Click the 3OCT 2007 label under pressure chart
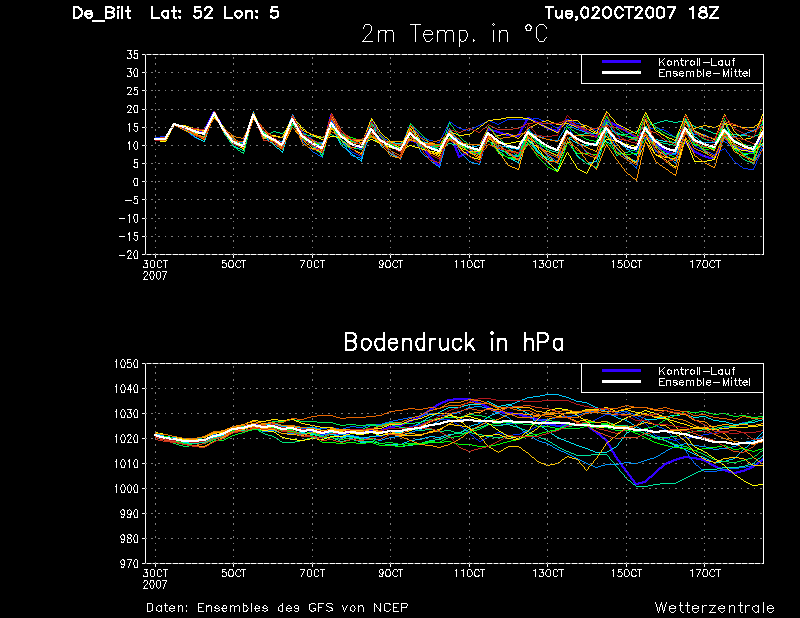The image size is (800, 618). (x=155, y=579)
